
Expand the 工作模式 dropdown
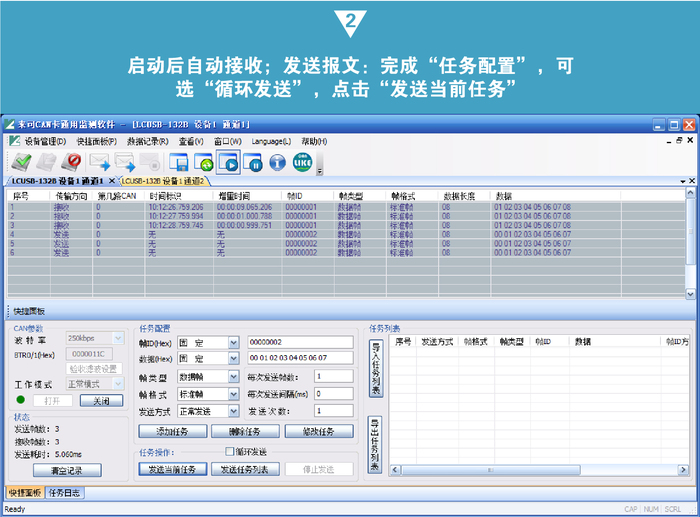(118, 384)
